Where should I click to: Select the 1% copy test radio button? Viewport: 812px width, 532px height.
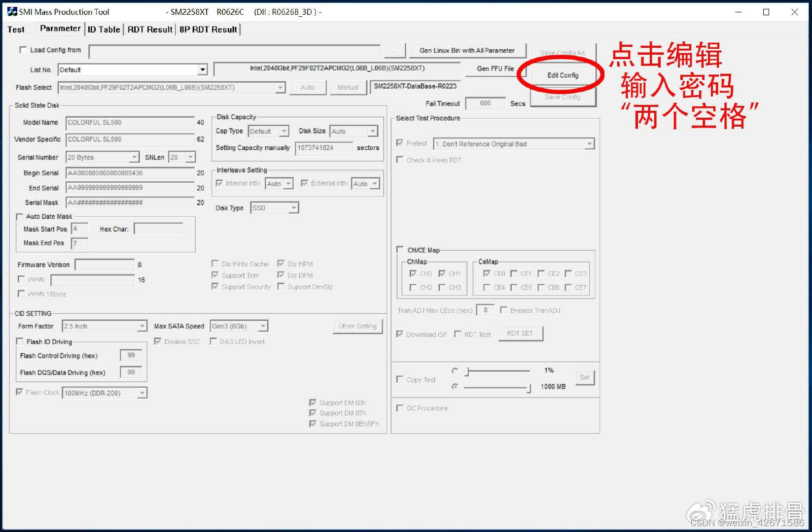[455, 370]
